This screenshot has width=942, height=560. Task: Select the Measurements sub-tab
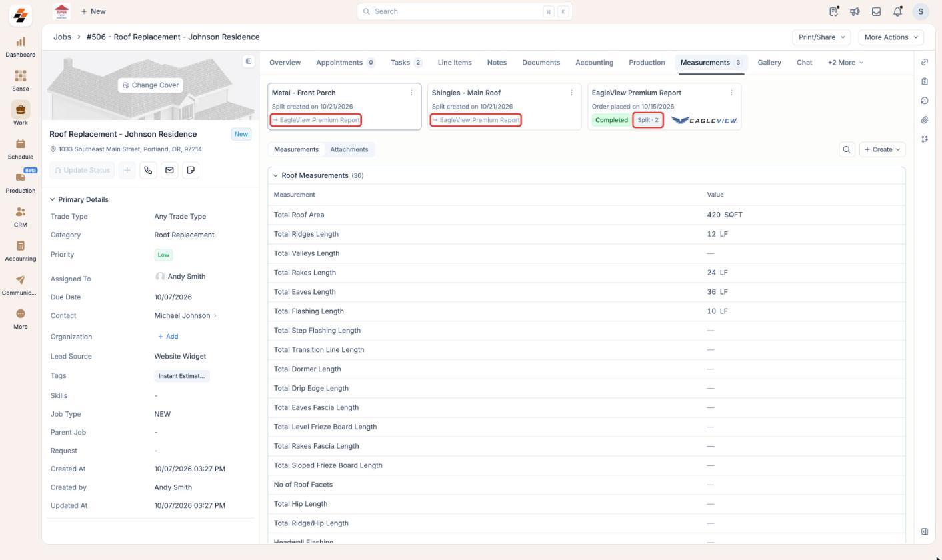pos(297,149)
